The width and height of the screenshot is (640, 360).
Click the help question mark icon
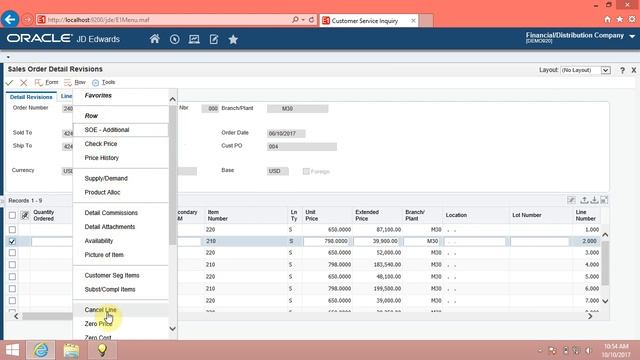coord(622,70)
